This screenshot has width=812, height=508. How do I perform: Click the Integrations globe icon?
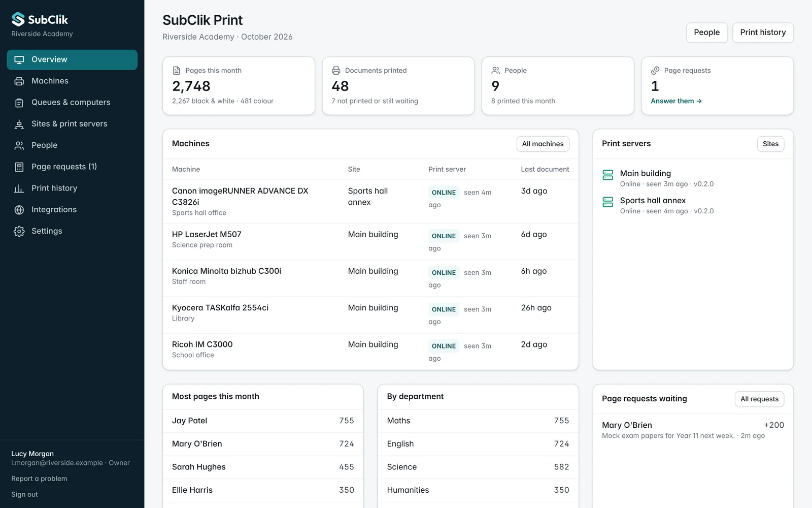click(19, 210)
